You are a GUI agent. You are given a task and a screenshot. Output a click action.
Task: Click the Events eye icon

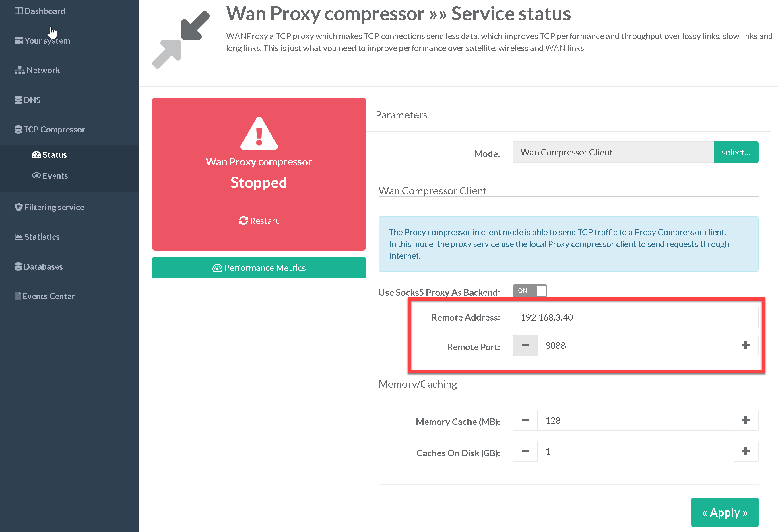(36, 175)
